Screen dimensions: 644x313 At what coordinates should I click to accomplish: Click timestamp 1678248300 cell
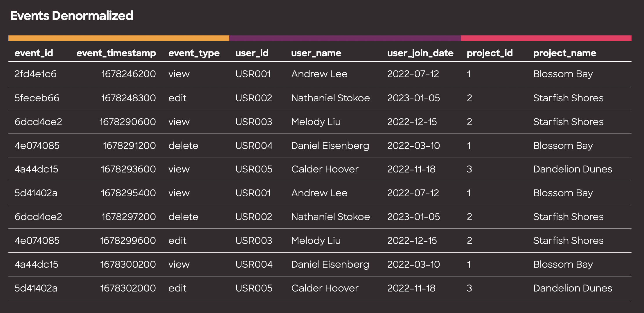pos(129,98)
